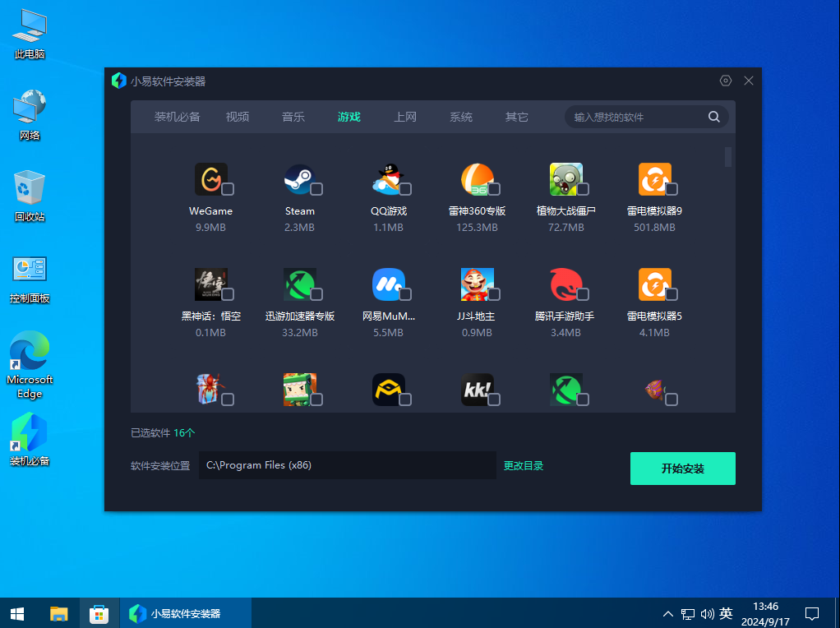The width and height of the screenshot is (840, 628).
Task: Tick the JJ斗地主 checkbox
Action: (494, 294)
